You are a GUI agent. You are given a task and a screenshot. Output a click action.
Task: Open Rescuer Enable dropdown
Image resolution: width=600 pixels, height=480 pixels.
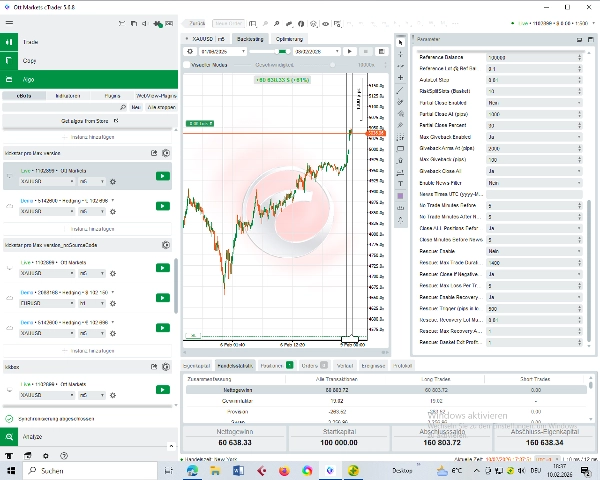[534, 251]
